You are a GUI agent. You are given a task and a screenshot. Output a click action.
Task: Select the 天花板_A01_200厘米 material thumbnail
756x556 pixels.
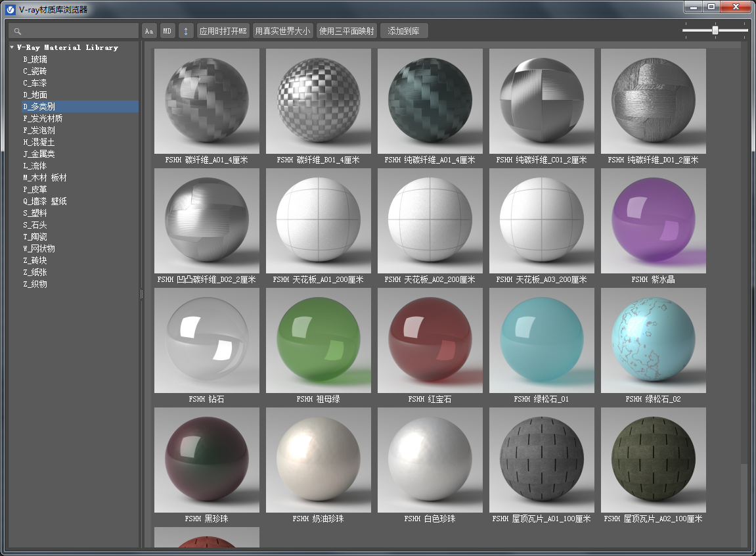coord(319,221)
